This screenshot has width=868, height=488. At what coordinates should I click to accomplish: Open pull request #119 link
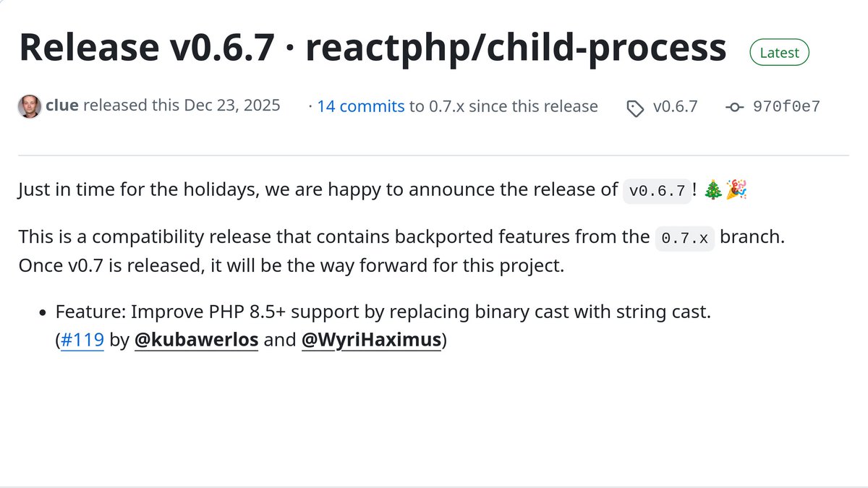click(x=82, y=340)
